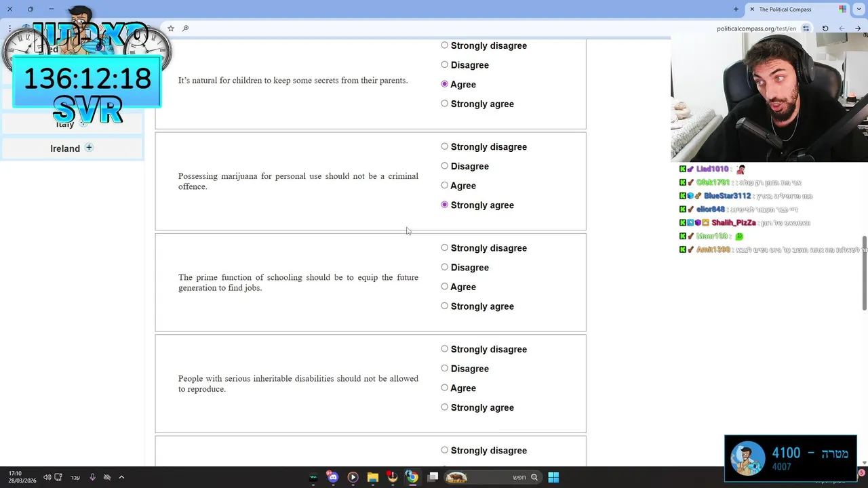Switch the keyboard input language indicator
The width and height of the screenshot is (868, 488).
click(x=75, y=477)
